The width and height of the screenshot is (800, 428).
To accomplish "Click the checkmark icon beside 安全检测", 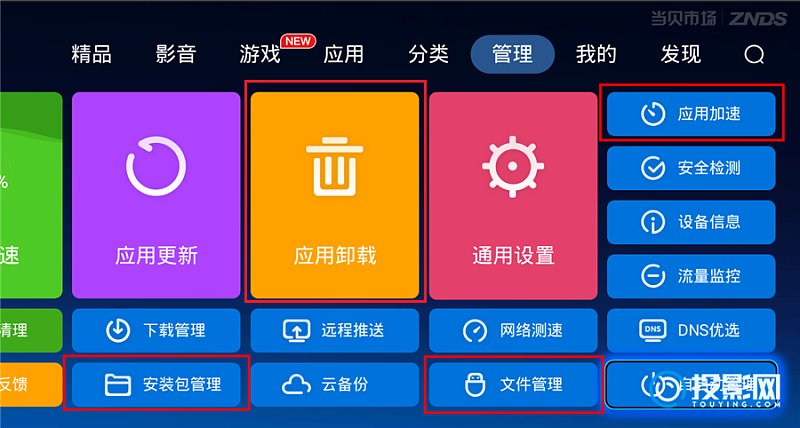I will coord(653,168).
